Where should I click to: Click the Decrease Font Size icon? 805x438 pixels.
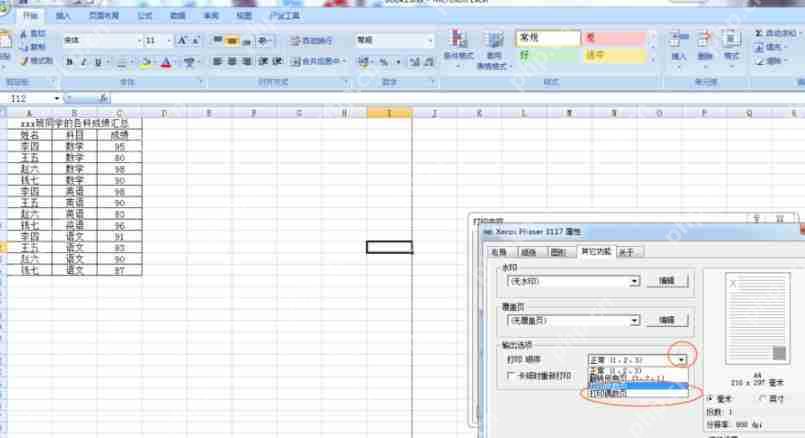[x=195, y=40]
